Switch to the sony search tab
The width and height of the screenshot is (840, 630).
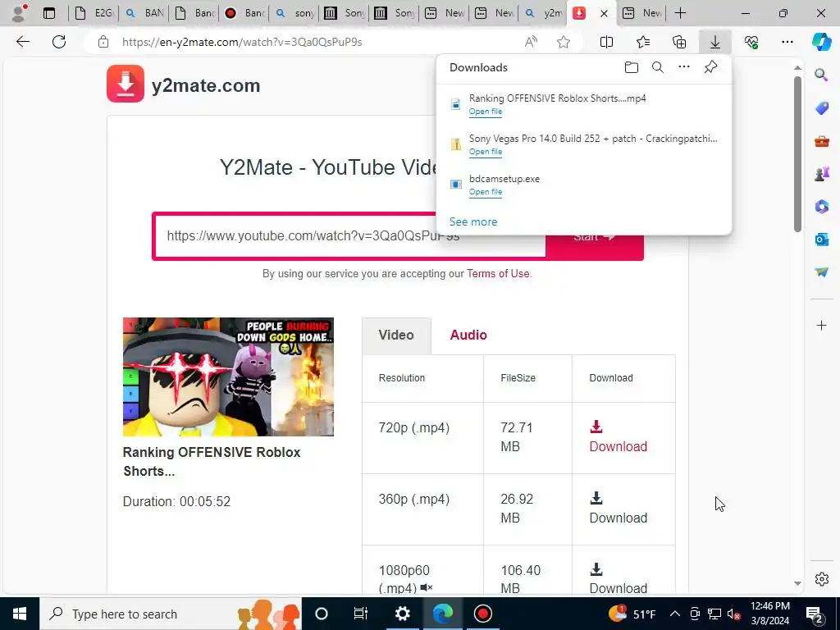coord(294,13)
